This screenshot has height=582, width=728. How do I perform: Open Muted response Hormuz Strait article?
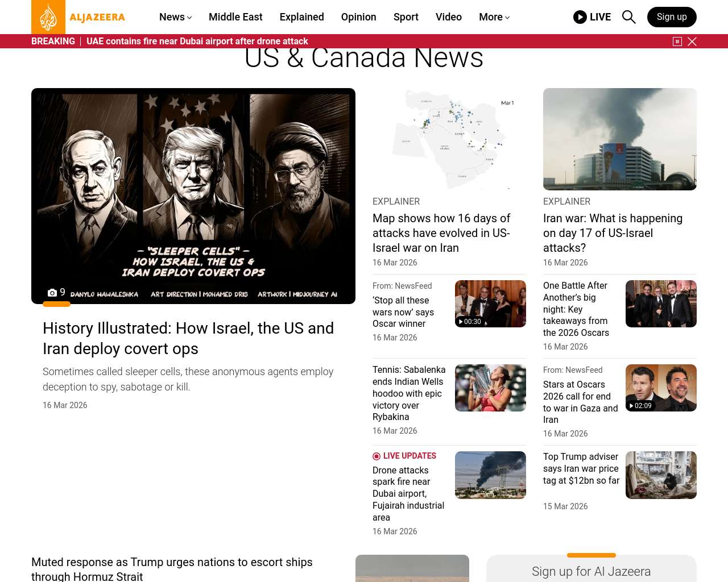click(172, 569)
